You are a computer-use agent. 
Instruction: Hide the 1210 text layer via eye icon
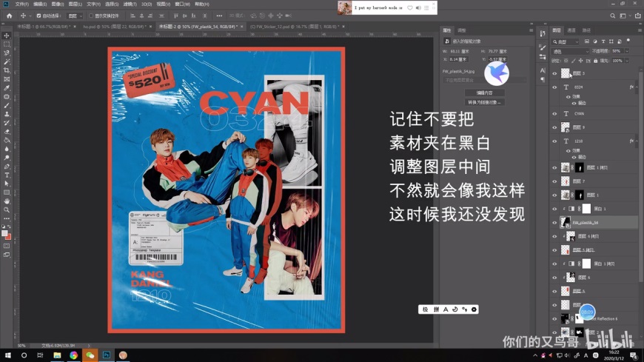pos(554,141)
